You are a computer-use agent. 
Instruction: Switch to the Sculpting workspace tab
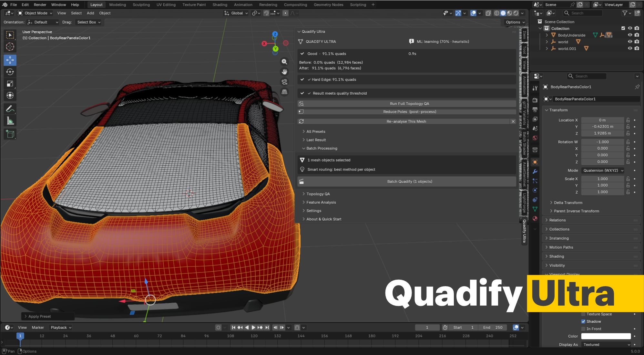(141, 5)
